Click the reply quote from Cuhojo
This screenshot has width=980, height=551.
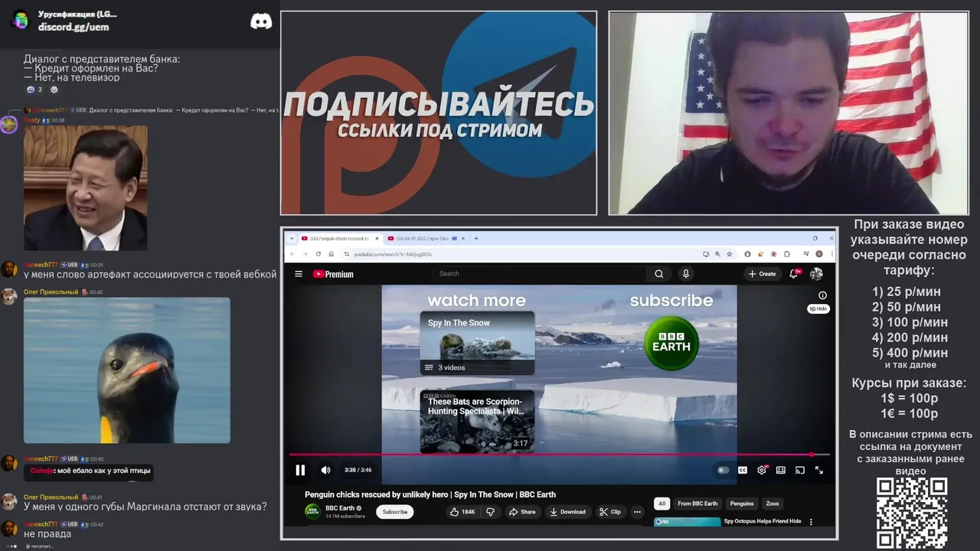tap(90, 471)
